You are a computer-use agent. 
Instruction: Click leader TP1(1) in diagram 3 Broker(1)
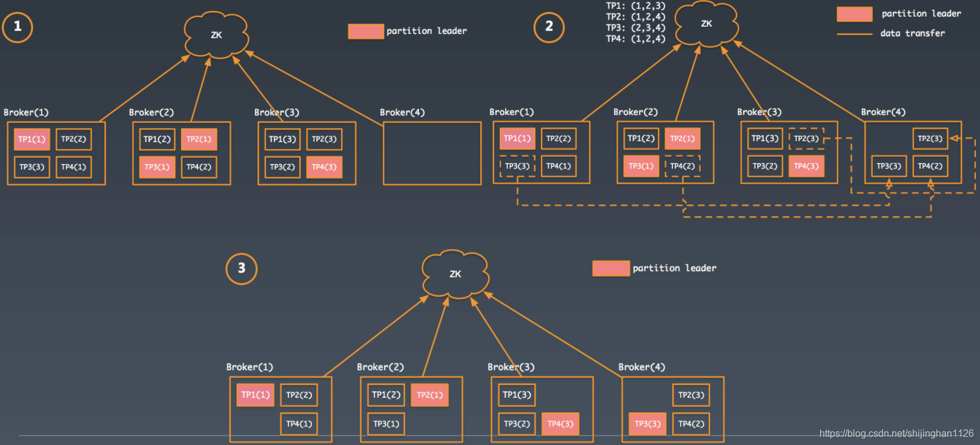tap(256, 395)
